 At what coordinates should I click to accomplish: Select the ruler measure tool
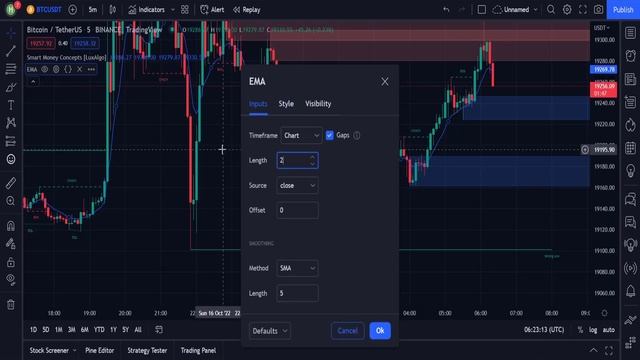pyautogui.click(x=11, y=183)
